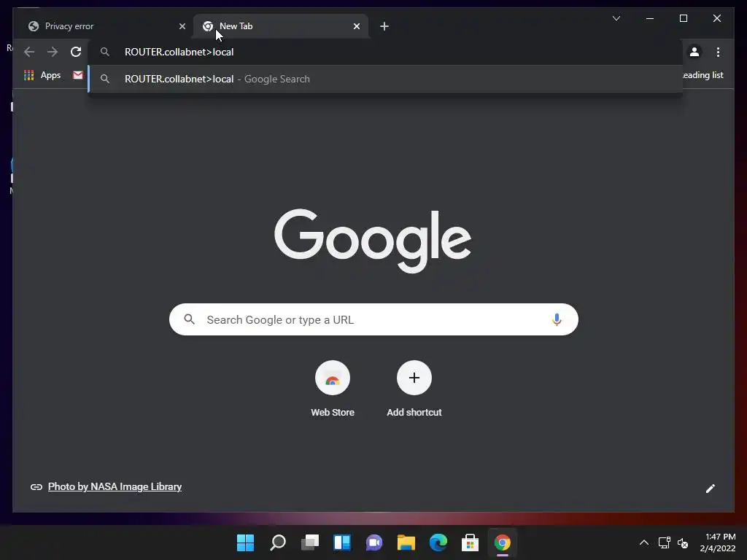Launch Microsoft Edge from the taskbar
The height and width of the screenshot is (560, 747).
click(x=438, y=542)
